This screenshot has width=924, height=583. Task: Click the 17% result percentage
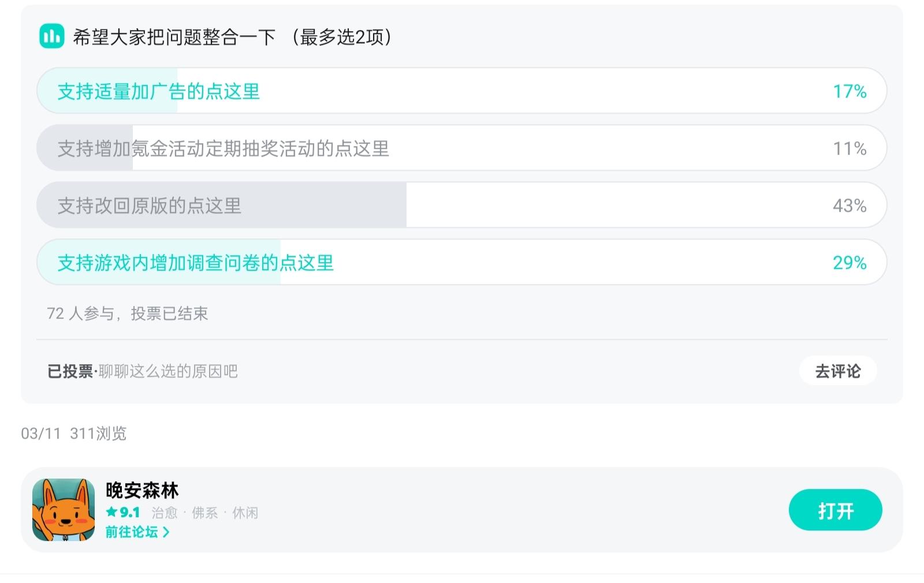[850, 91]
